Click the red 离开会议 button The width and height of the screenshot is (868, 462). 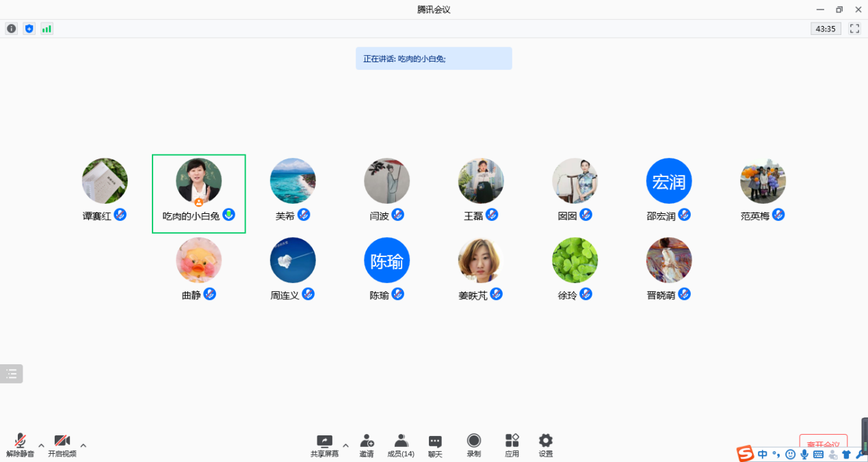823,444
